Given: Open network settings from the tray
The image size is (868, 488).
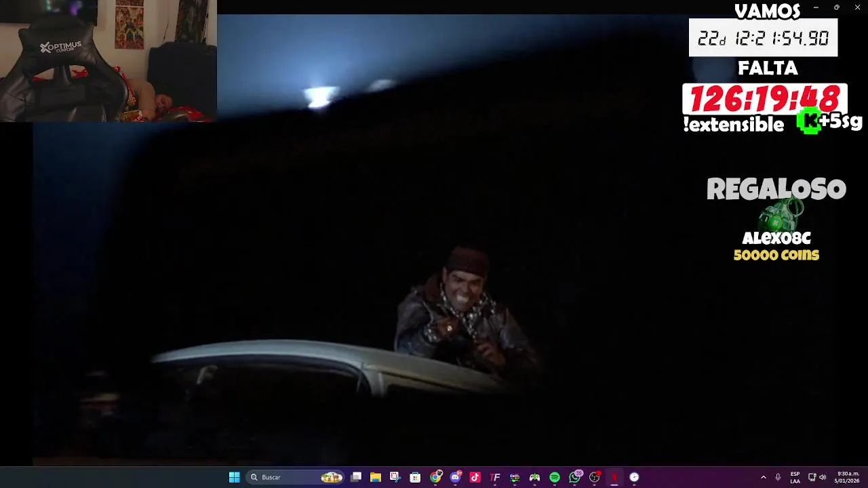Looking at the screenshot, I should 812,477.
